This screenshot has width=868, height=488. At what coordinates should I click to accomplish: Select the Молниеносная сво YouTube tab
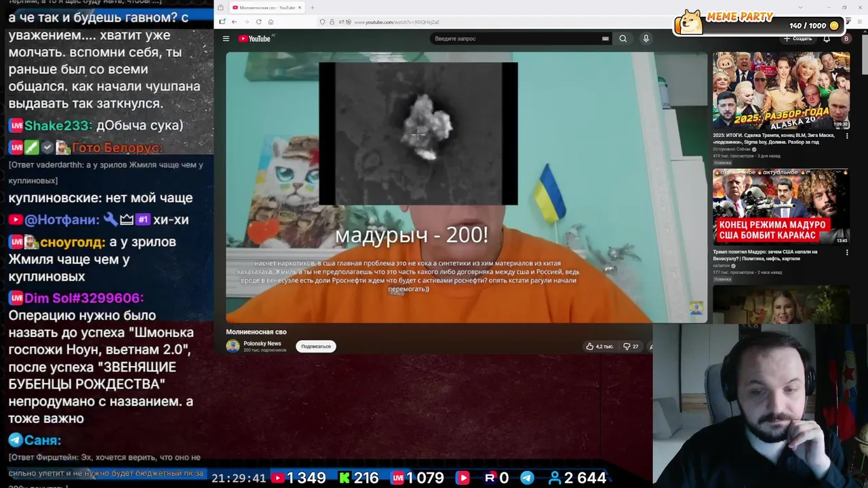tap(266, 7)
